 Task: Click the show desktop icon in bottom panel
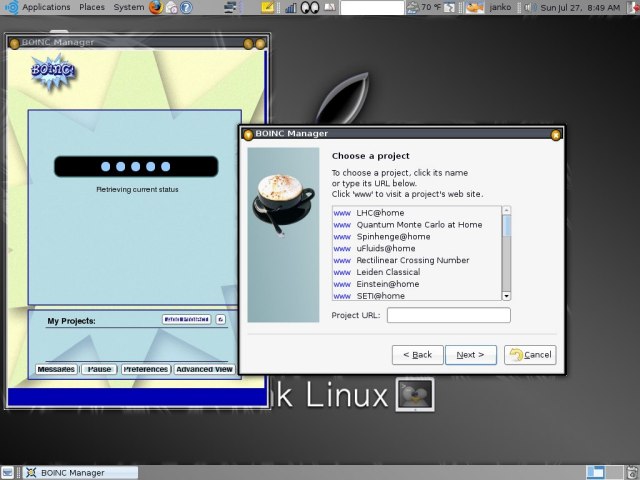tap(7, 473)
